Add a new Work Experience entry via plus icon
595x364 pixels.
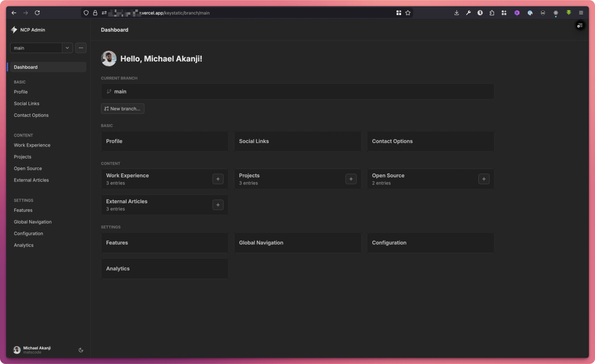coord(218,179)
